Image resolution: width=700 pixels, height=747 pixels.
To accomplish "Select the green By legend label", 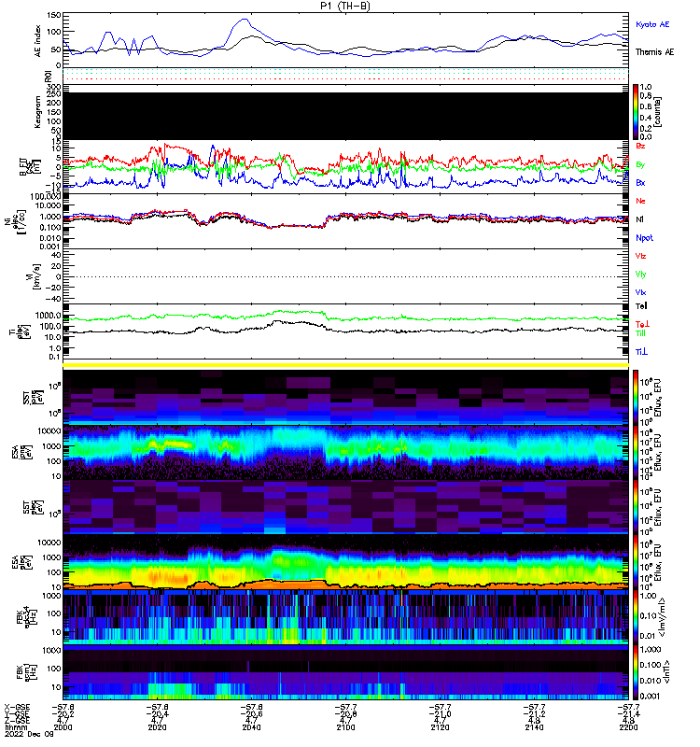I will [x=640, y=165].
